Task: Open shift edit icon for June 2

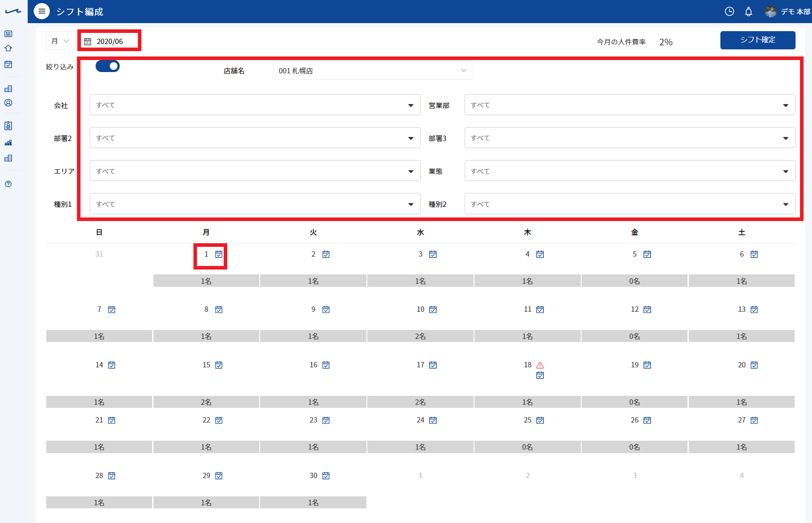Action: (x=326, y=254)
